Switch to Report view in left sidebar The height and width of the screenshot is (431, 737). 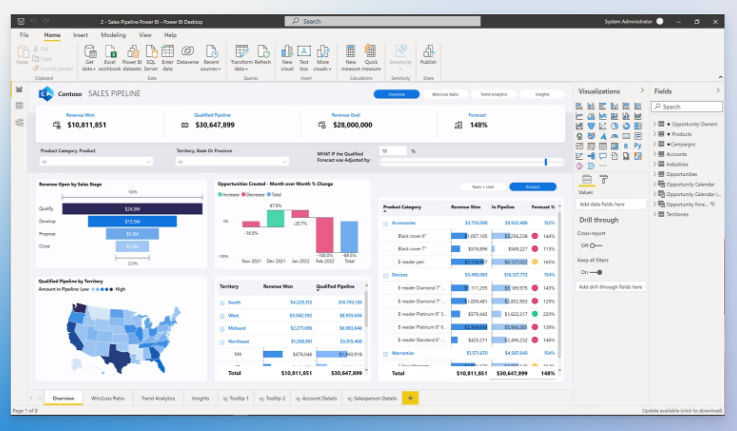[19, 89]
